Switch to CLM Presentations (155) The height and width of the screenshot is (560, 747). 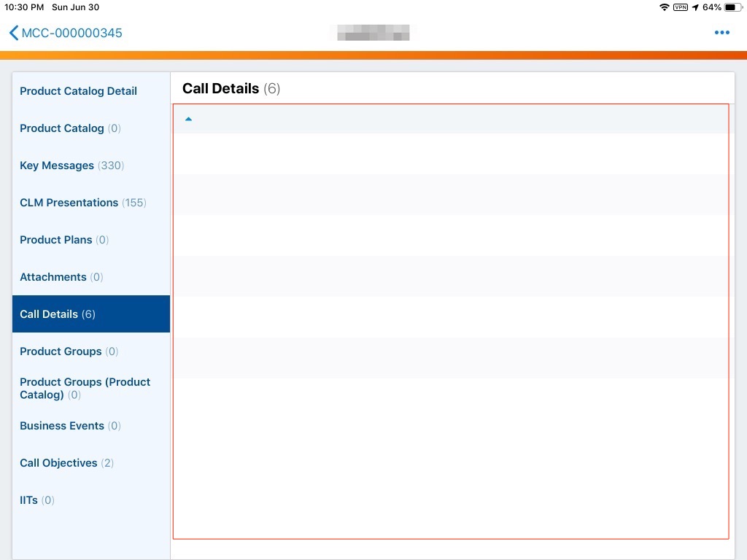point(82,203)
